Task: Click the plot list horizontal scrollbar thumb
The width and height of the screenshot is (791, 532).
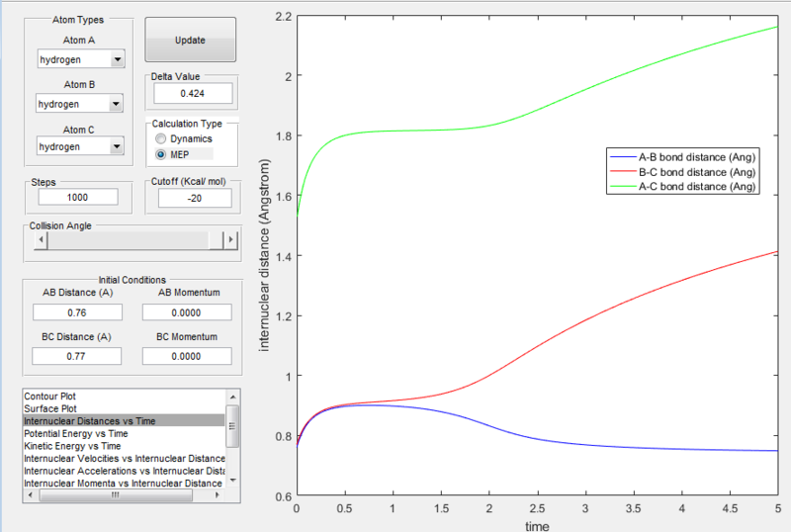Action: point(116,495)
